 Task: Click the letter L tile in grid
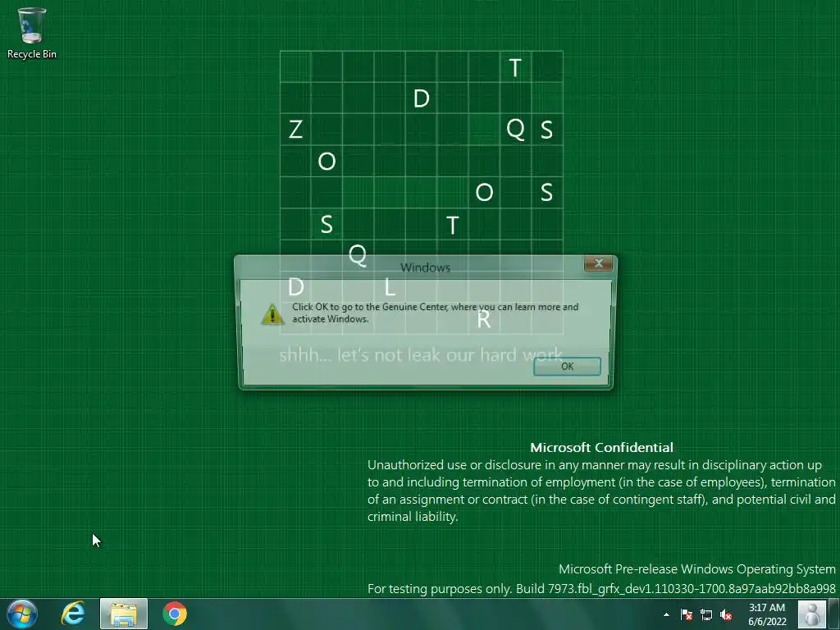coord(390,288)
